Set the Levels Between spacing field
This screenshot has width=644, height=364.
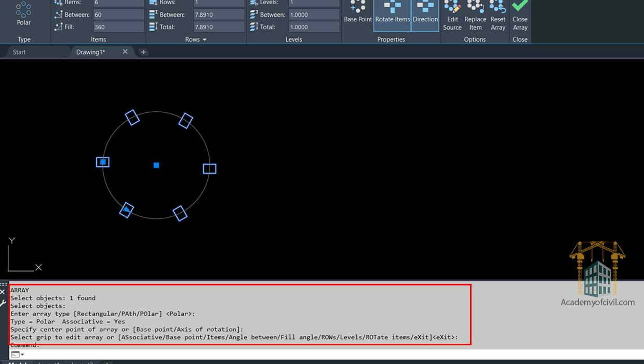coord(314,15)
